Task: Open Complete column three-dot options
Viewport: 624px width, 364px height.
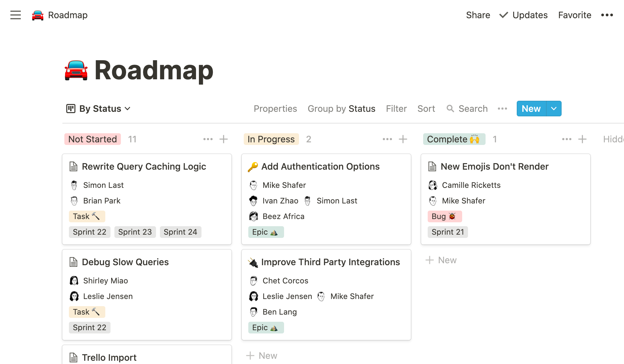Action: pyautogui.click(x=566, y=139)
